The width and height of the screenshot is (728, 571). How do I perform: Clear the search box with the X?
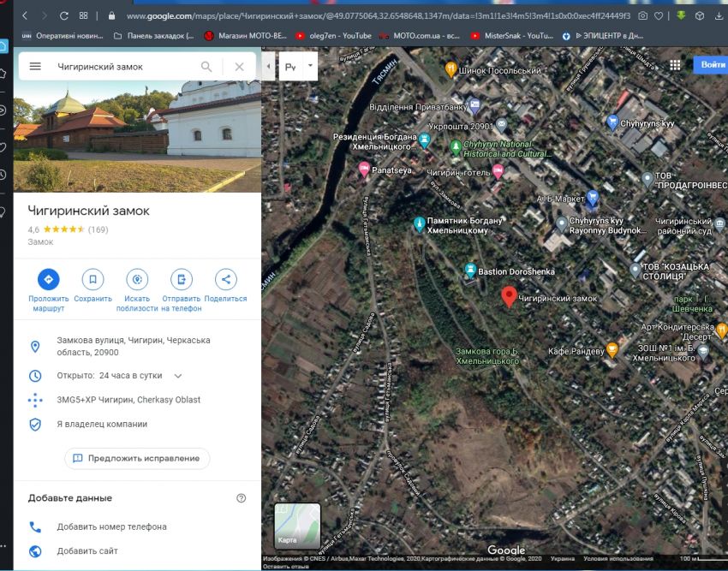(239, 67)
